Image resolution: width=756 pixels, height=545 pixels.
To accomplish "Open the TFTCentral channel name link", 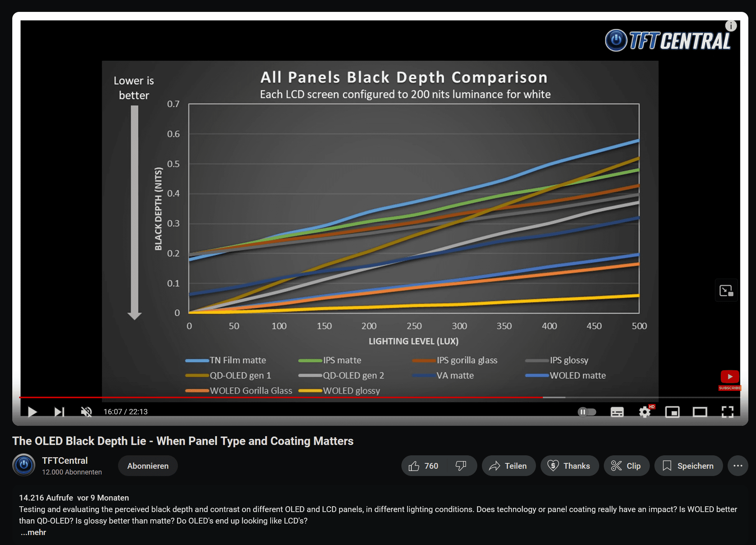I will [x=65, y=460].
